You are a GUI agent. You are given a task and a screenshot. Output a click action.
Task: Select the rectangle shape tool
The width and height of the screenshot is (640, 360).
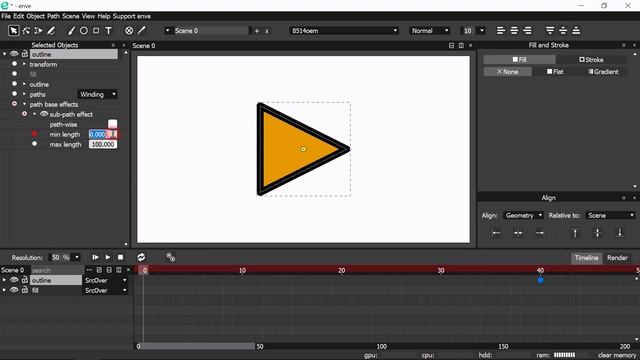pyautogui.click(x=96, y=31)
